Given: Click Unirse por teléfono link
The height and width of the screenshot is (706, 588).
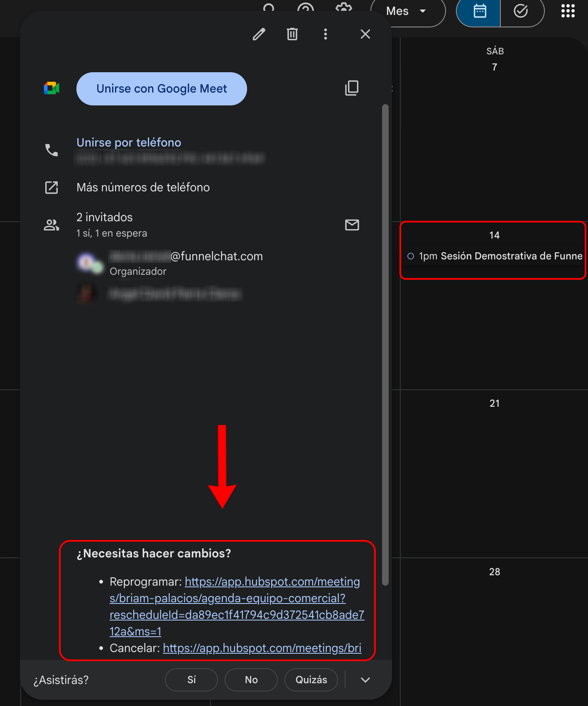Looking at the screenshot, I should pyautogui.click(x=129, y=142).
